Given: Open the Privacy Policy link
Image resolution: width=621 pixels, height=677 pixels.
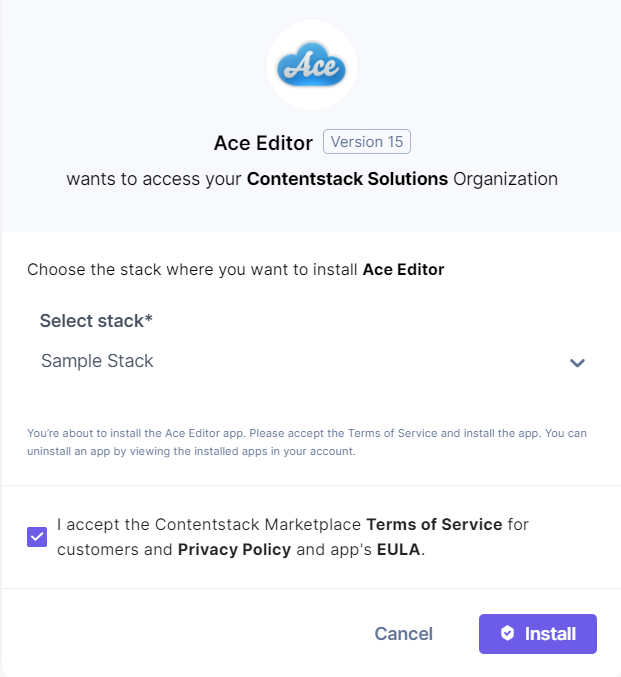Looking at the screenshot, I should [234, 549].
